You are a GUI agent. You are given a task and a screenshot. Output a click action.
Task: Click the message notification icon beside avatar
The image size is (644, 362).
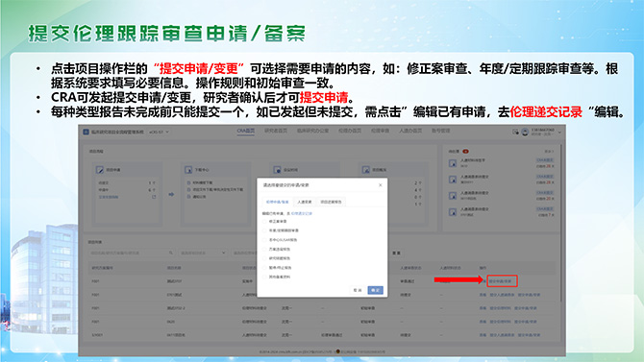click(x=515, y=132)
